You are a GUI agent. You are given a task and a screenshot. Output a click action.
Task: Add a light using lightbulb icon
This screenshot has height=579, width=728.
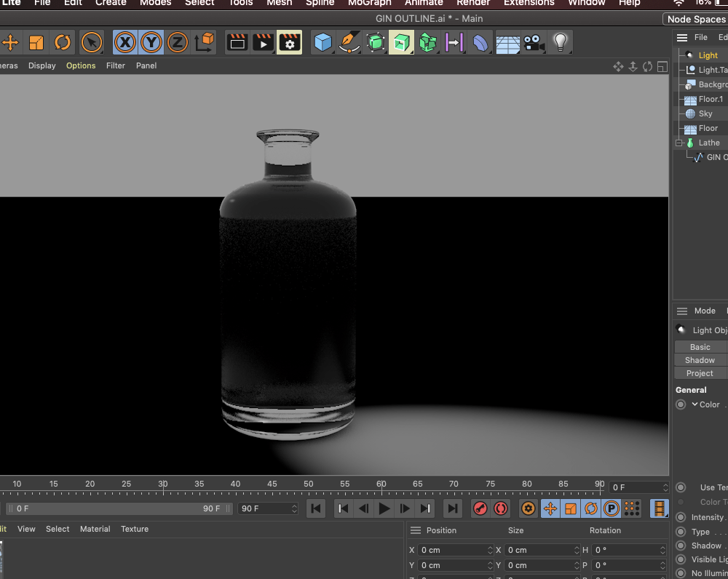coord(559,43)
